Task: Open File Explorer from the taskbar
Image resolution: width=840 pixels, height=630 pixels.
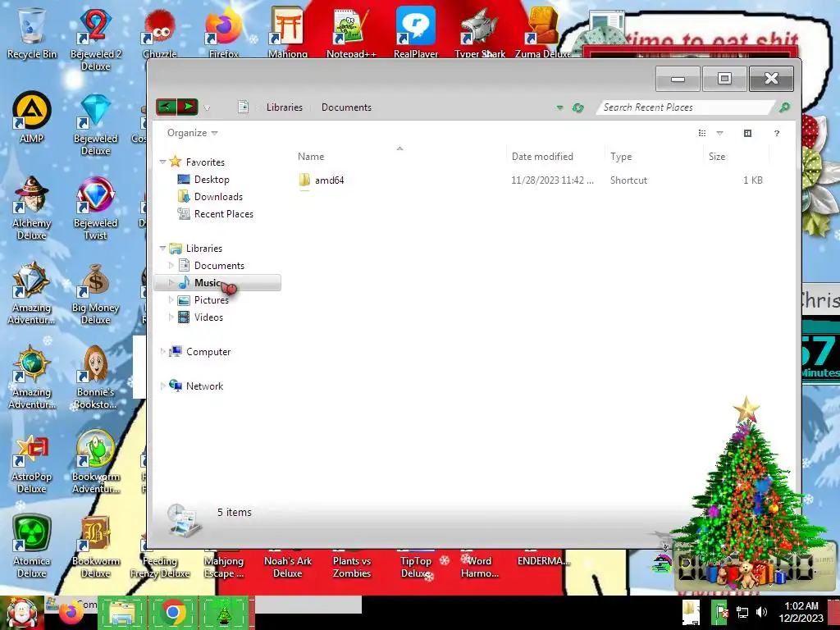Action: point(123,612)
